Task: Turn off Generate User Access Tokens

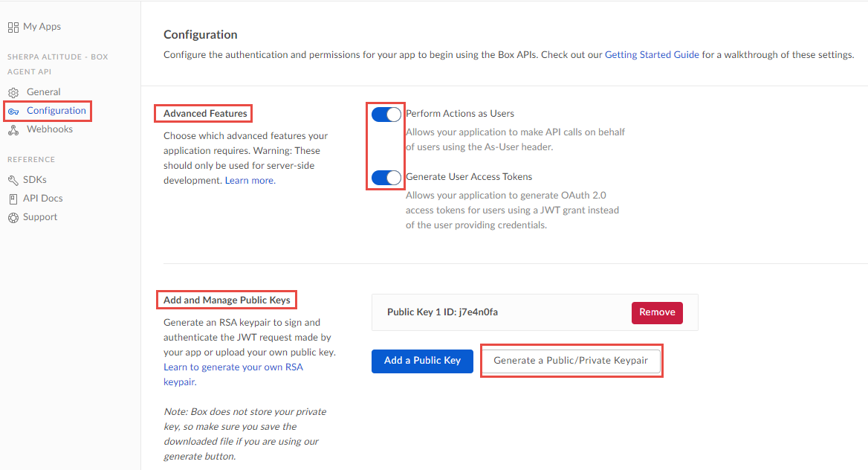Action: pos(386,178)
